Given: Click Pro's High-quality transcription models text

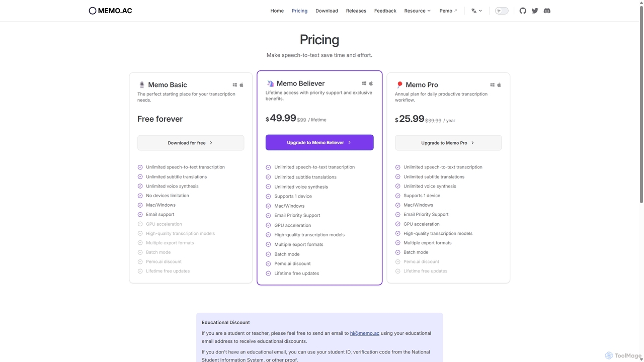Looking at the screenshot, I should (x=438, y=233).
